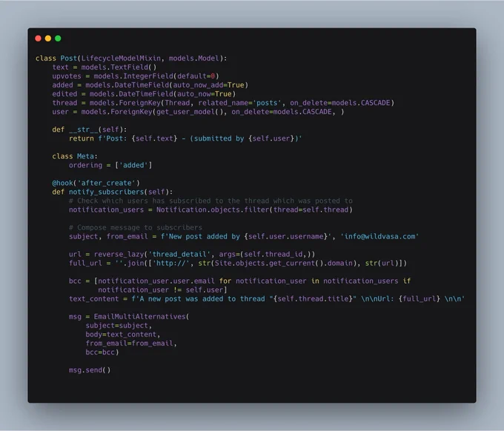Click the 'notification_user != self.user]' line
The image size is (504, 431).
pos(162,290)
